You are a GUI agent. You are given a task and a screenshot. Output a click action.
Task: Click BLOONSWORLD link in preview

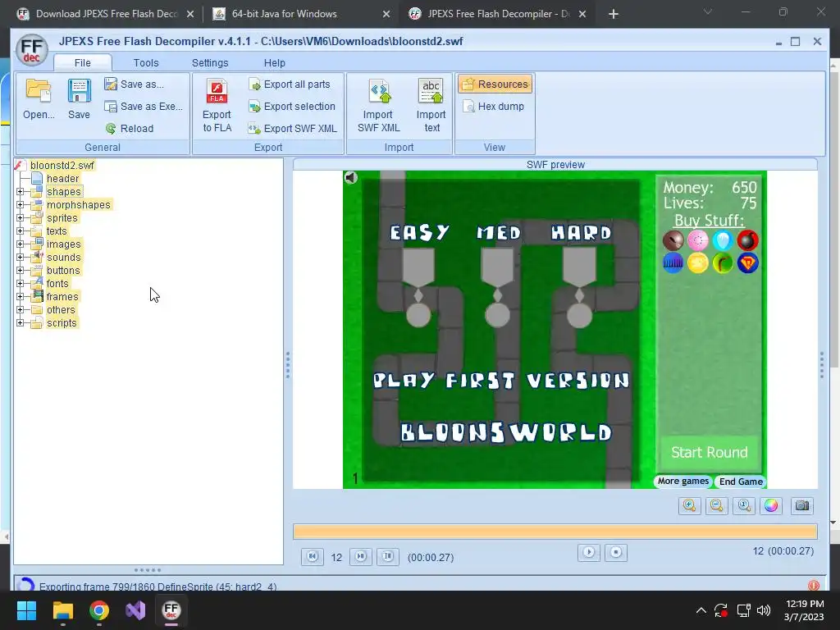point(506,432)
